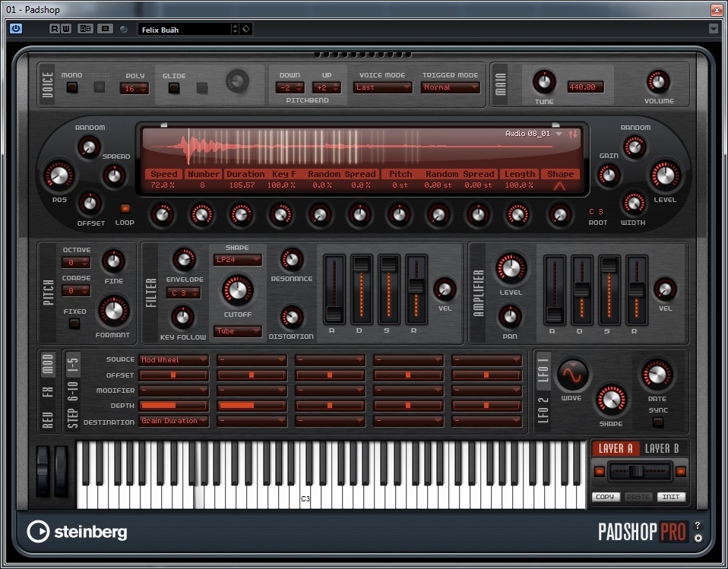Change the pitch Coarse value
Viewport: 728px width, 569px height.
coord(76,291)
